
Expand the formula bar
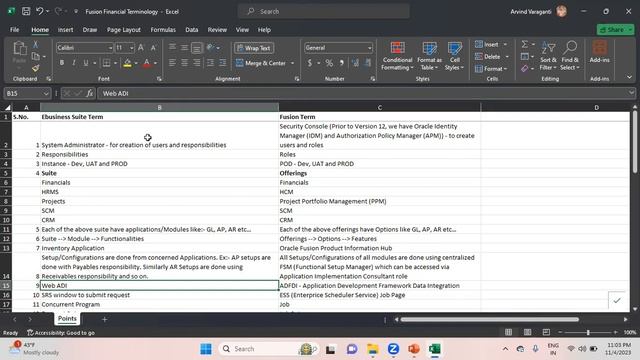[x=631, y=93]
